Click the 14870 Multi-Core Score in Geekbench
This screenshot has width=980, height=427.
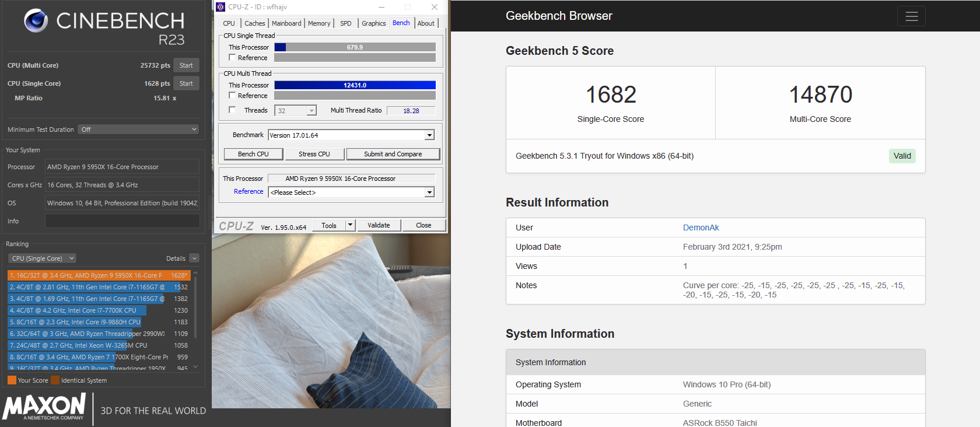pos(820,94)
